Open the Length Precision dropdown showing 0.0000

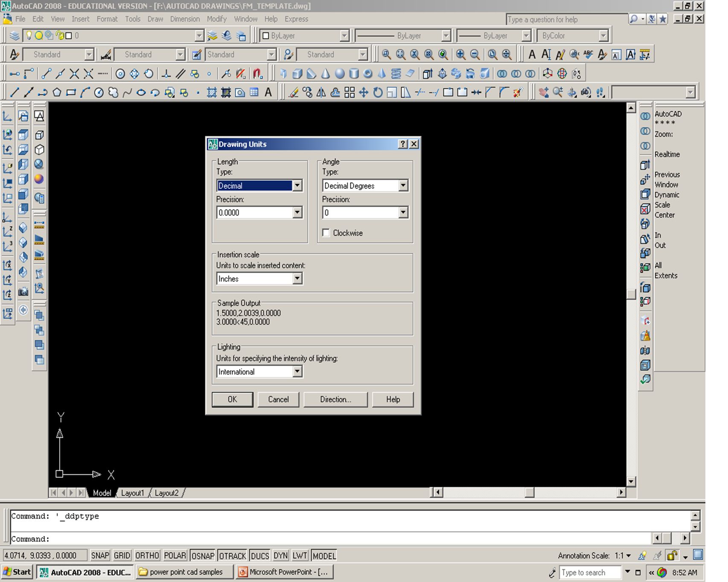(259, 212)
